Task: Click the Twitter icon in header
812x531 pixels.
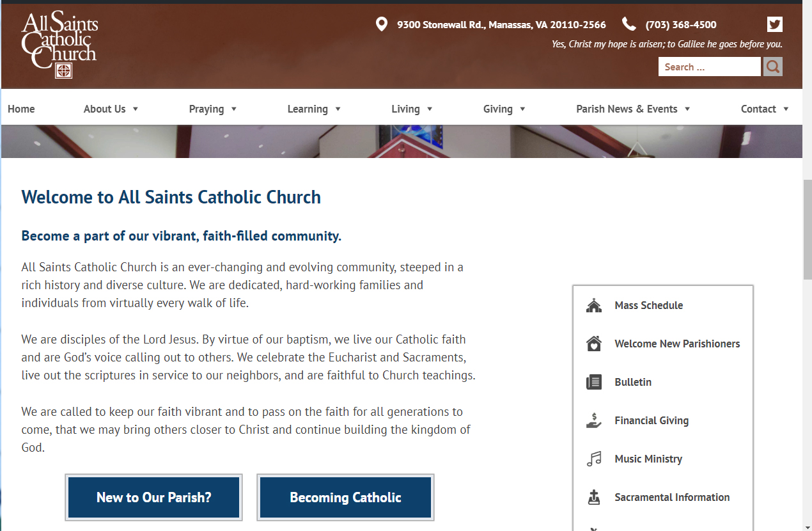Action: point(774,25)
